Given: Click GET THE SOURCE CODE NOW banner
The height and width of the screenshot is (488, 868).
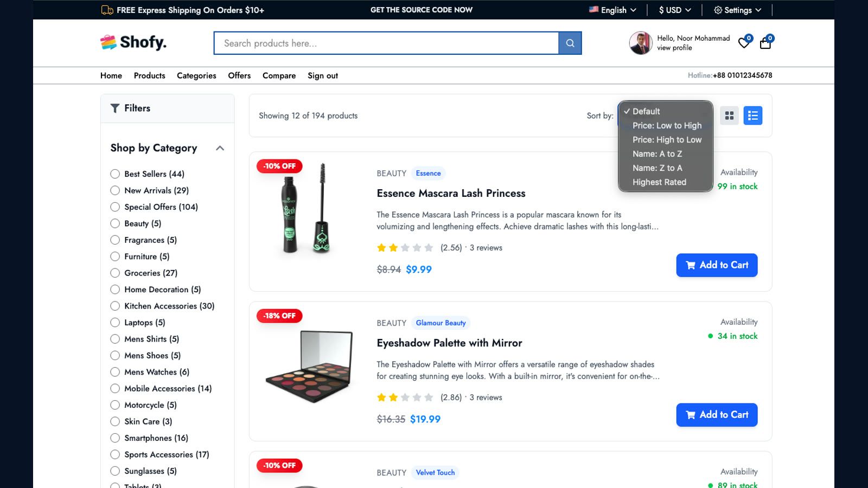Looking at the screenshot, I should click(x=422, y=10).
